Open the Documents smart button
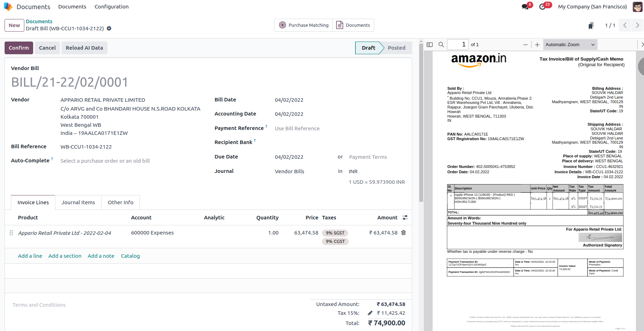Image resolution: width=644 pixels, height=331 pixels. click(x=353, y=25)
